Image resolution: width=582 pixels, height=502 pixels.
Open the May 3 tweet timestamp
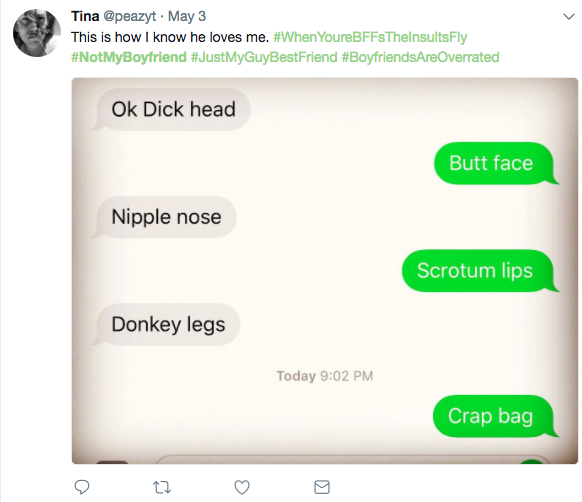[x=187, y=16]
